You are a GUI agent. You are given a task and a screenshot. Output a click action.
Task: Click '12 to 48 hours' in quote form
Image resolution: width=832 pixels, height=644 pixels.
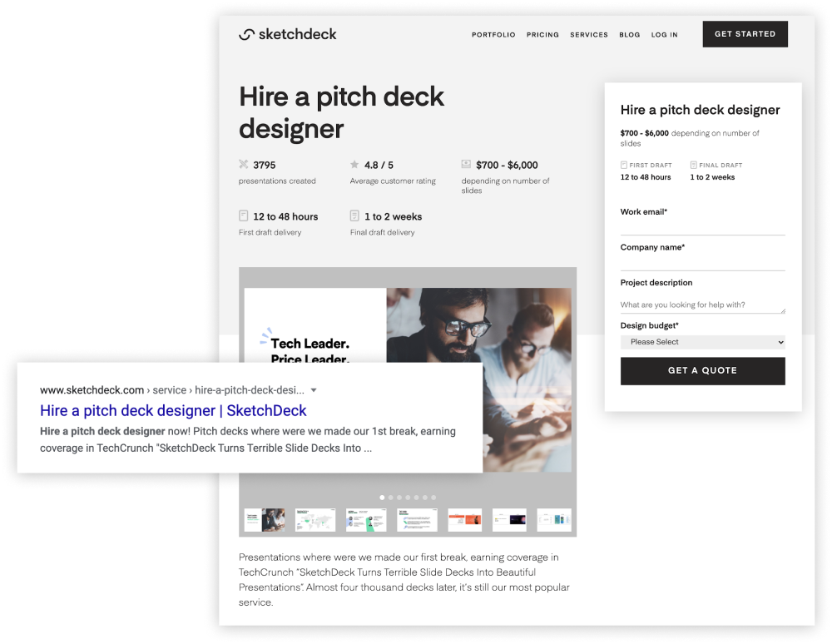click(x=646, y=177)
